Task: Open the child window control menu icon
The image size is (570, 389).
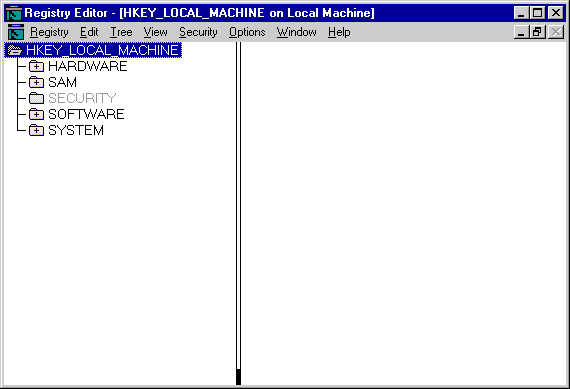Action: click(x=16, y=32)
